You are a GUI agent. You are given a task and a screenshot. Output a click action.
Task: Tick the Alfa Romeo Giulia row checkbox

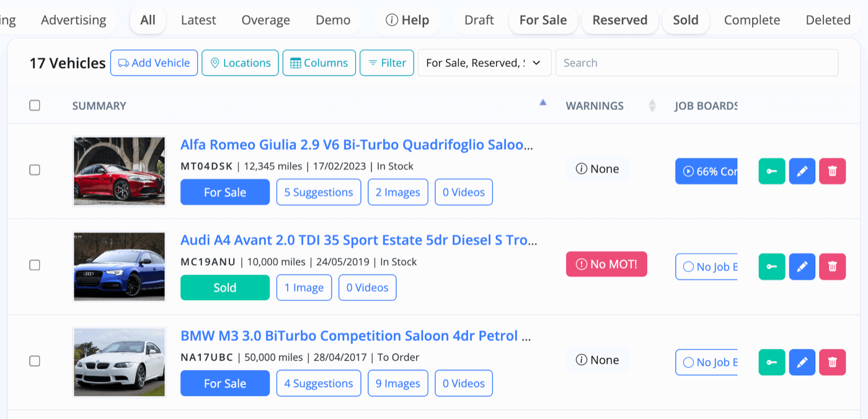pos(35,170)
